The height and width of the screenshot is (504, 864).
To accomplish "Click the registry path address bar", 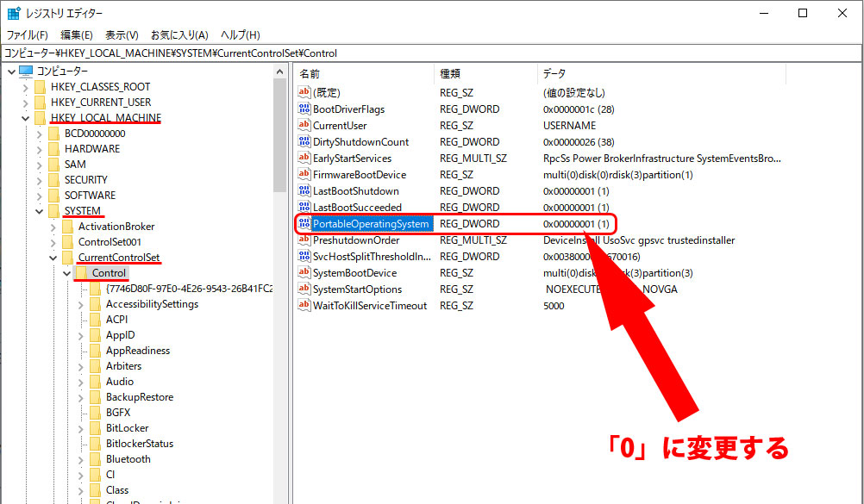I will coord(431,53).
